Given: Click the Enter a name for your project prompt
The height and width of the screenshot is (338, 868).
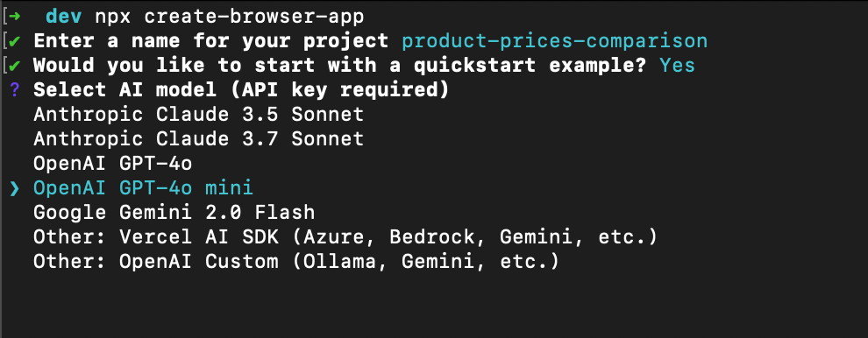Looking at the screenshot, I should [211, 41].
